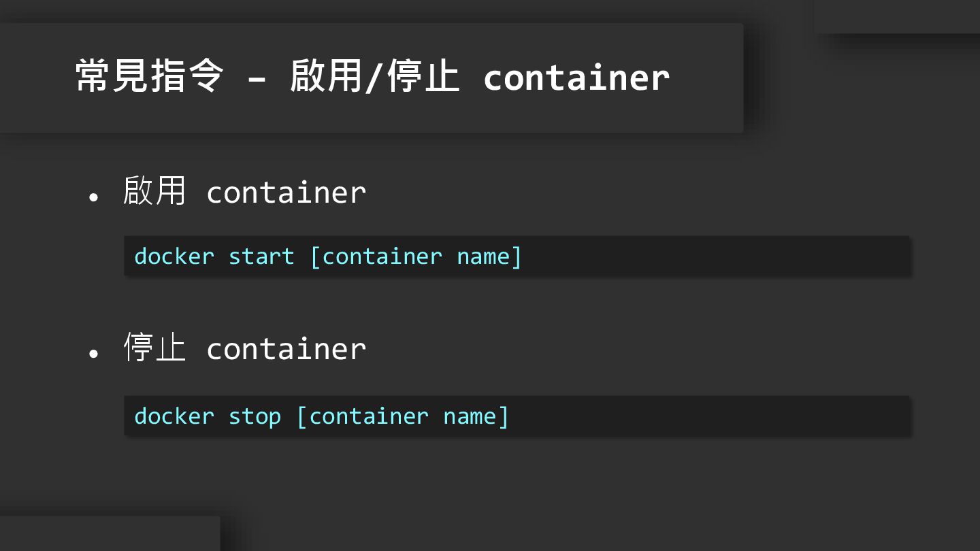The height and width of the screenshot is (551, 980).
Task: Click "docker" in the start command
Action: tap(174, 256)
